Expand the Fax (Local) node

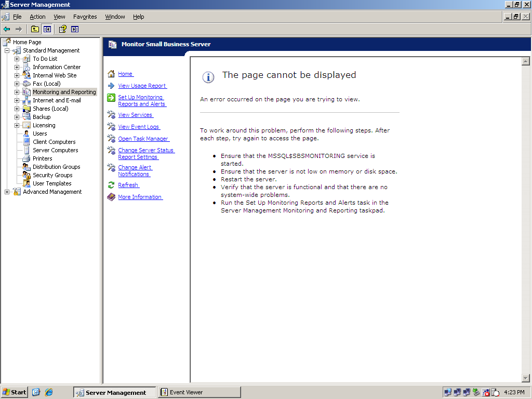[17, 84]
